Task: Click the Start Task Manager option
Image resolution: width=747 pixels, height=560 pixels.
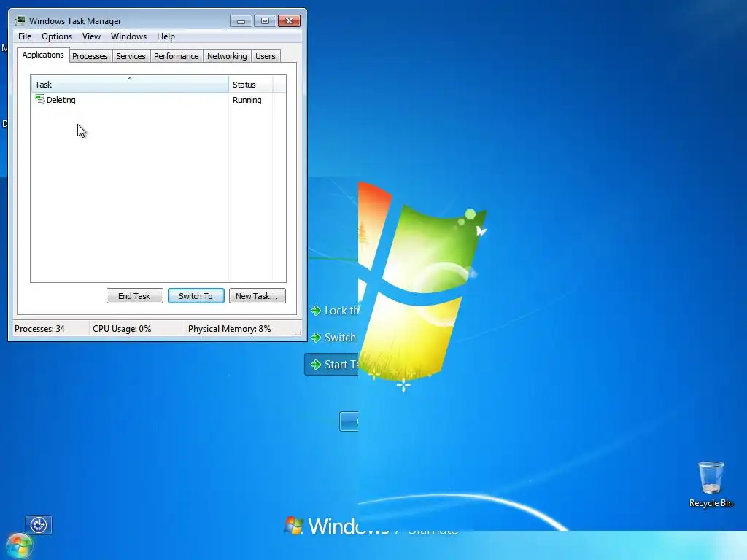Action: coord(332,365)
